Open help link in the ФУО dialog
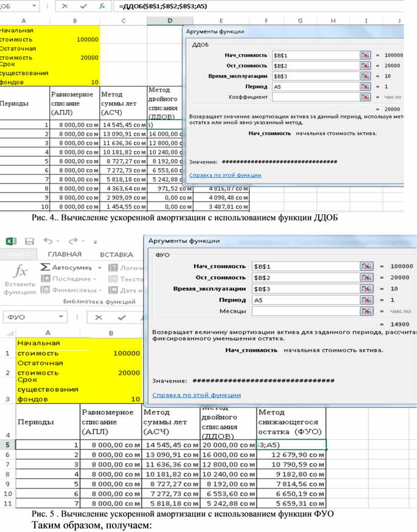Screen dimensions: 417x532 point(197,395)
